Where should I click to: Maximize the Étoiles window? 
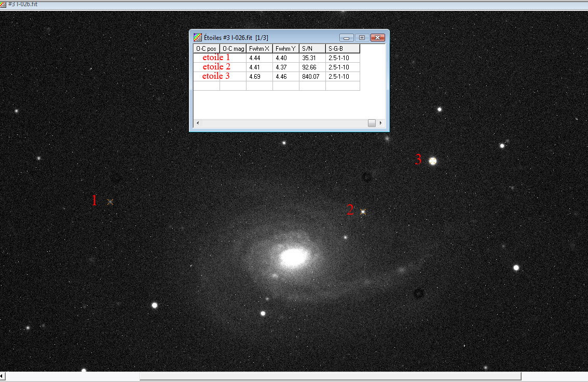362,38
